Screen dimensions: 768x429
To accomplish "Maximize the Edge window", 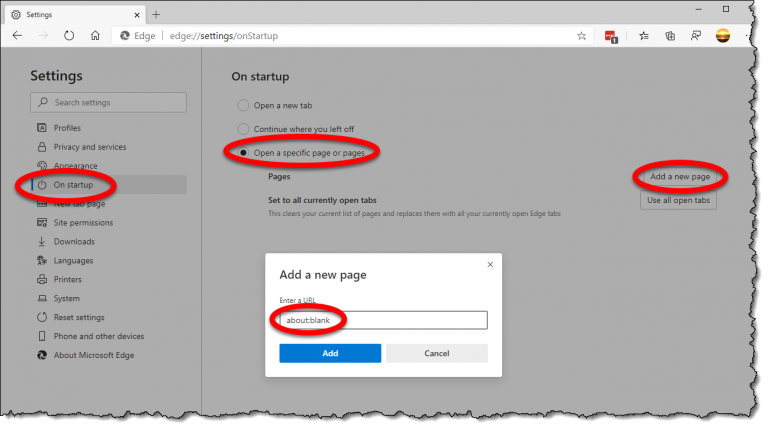I will [726, 9].
